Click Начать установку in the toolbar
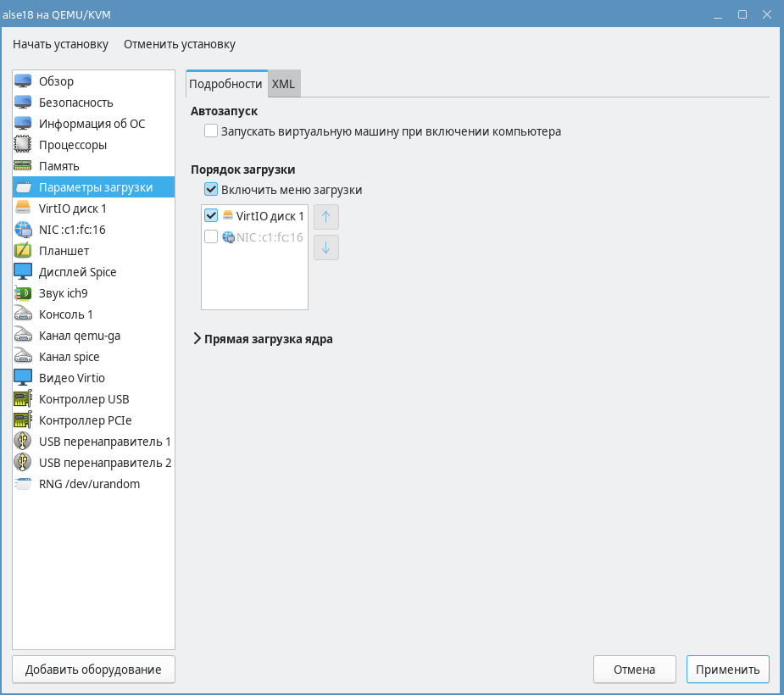 [60, 44]
